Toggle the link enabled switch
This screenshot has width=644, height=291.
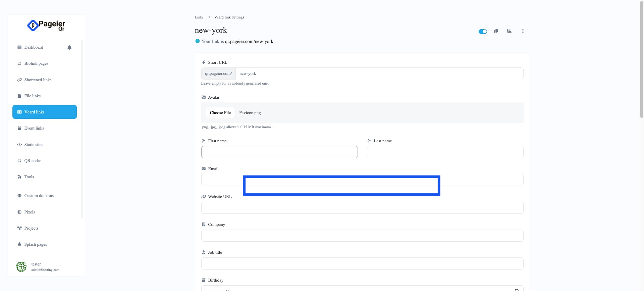(483, 32)
